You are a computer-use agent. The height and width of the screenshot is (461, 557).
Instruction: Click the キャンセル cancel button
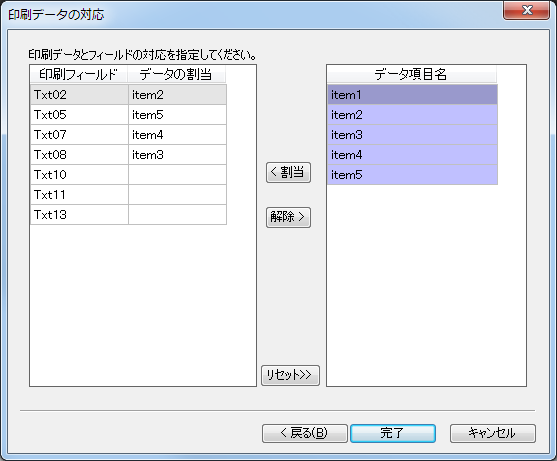493,433
